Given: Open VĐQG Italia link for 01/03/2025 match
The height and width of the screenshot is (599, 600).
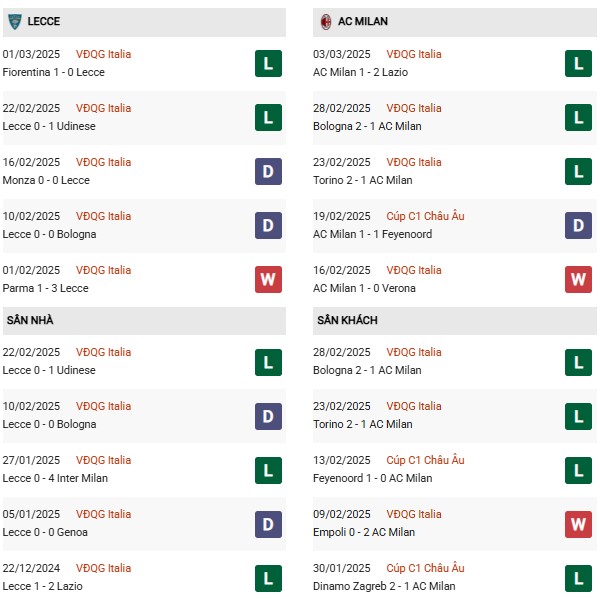Looking at the screenshot, I should (103, 54).
